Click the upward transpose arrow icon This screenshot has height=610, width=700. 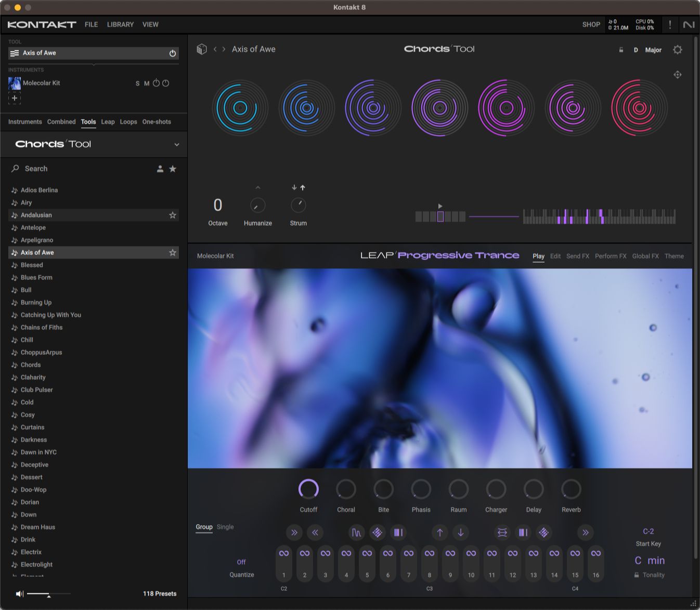[x=439, y=533]
